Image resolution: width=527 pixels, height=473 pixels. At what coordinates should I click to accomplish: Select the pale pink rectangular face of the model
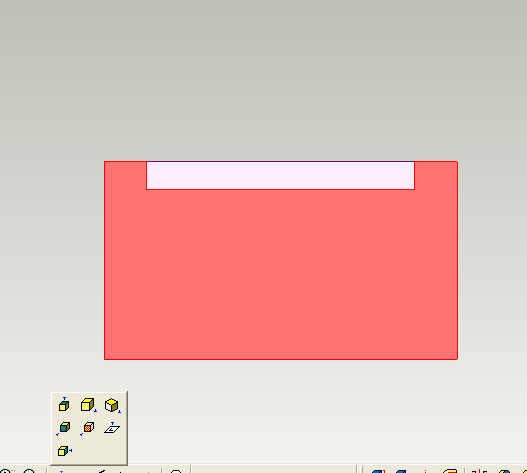[x=280, y=175]
